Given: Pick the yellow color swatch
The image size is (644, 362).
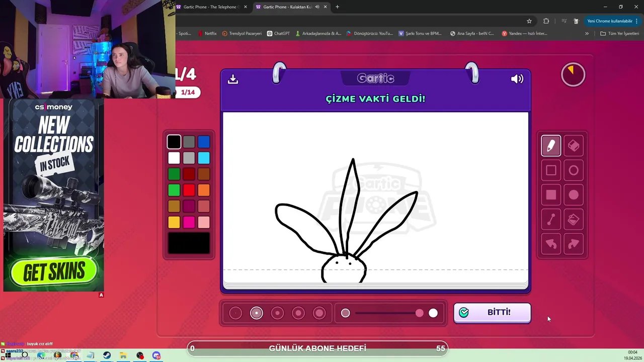Looking at the screenshot, I should coord(174,222).
